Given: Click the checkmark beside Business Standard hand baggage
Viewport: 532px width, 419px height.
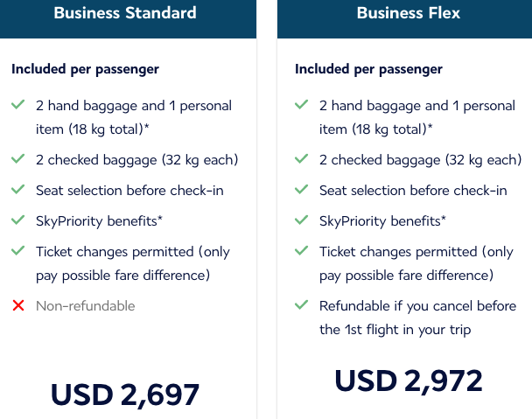Looking at the screenshot, I should 18,104.
